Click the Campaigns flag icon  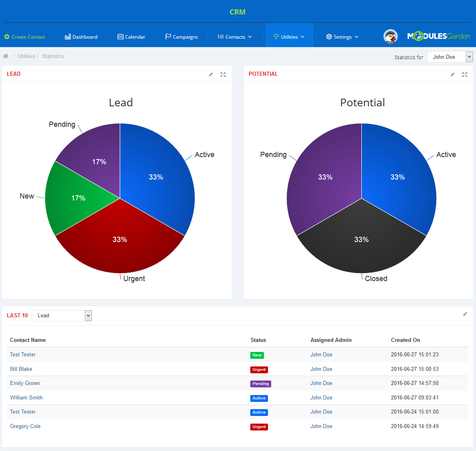[168, 37]
